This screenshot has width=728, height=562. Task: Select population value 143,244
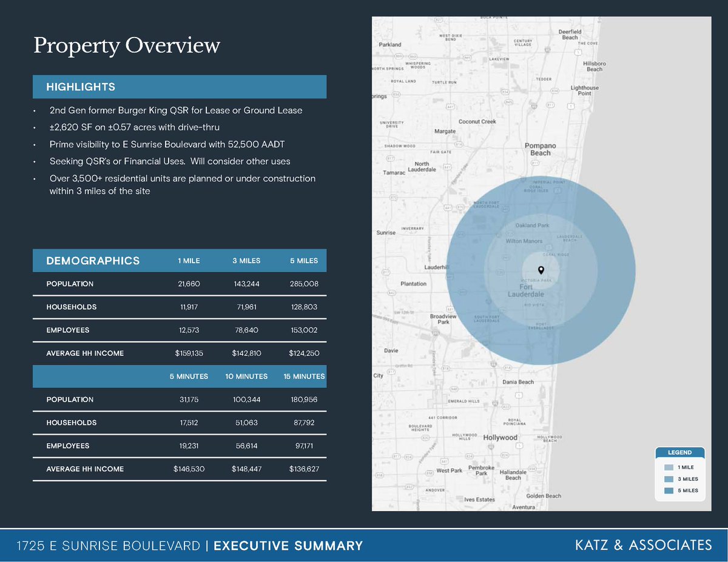246,284
